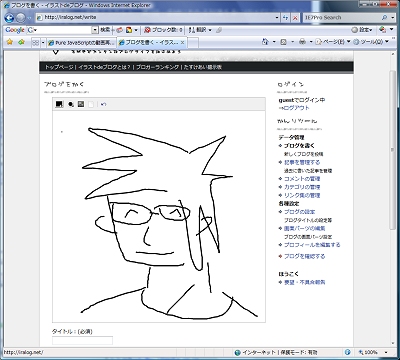Open the Favorites star icon
400x360 pixels.
tap(10, 42)
